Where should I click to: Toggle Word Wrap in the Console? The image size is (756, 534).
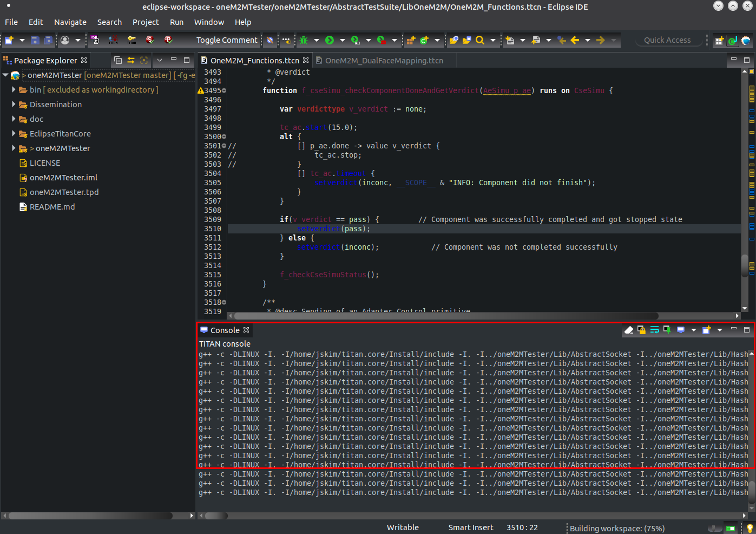point(655,330)
